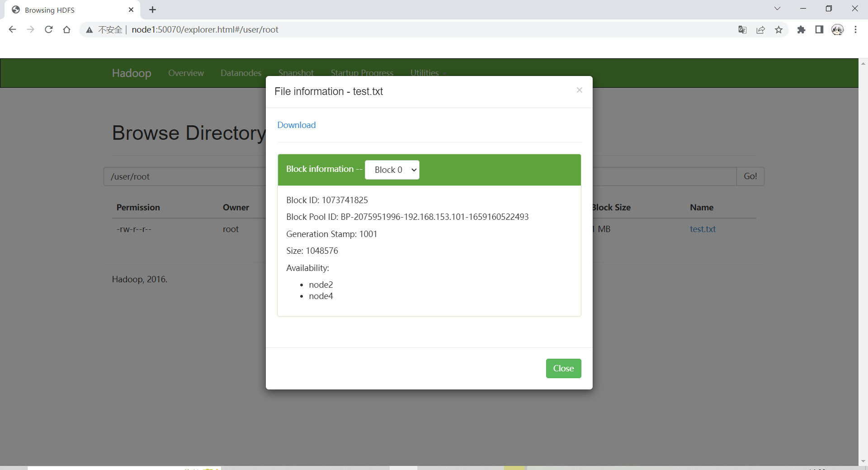
Task: Open the translate page icon
Action: click(x=742, y=30)
